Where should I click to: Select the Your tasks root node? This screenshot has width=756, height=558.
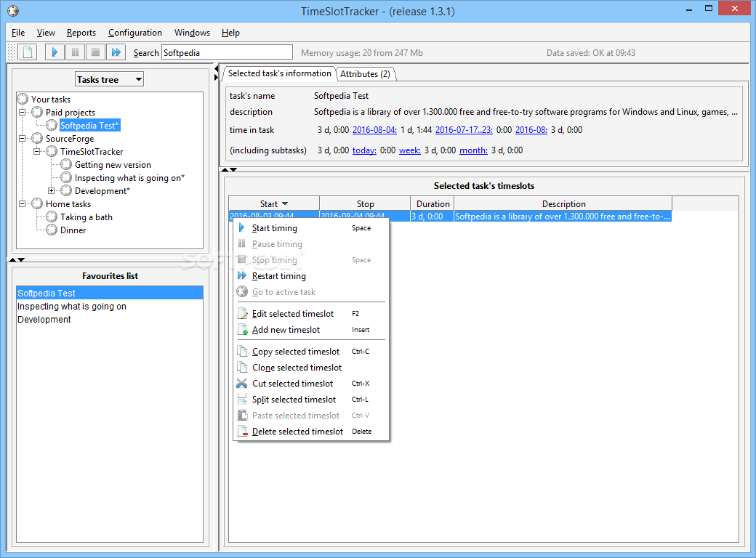[51, 100]
